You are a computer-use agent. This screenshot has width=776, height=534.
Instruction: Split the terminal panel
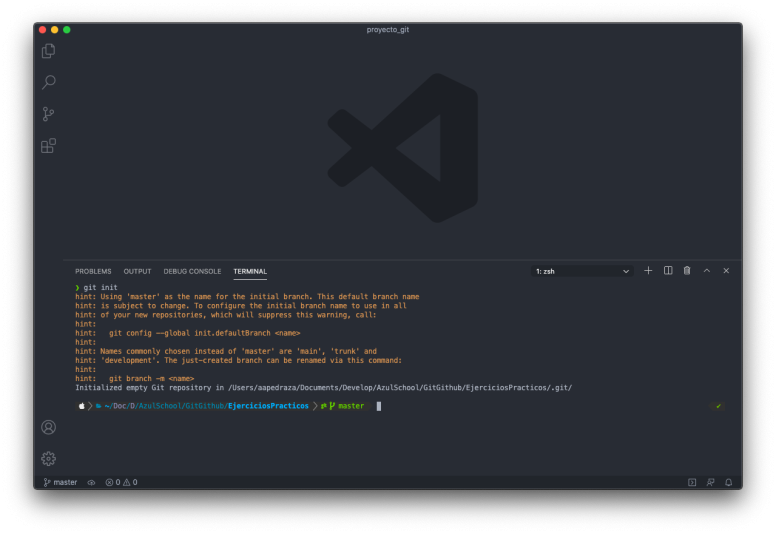[x=668, y=271]
